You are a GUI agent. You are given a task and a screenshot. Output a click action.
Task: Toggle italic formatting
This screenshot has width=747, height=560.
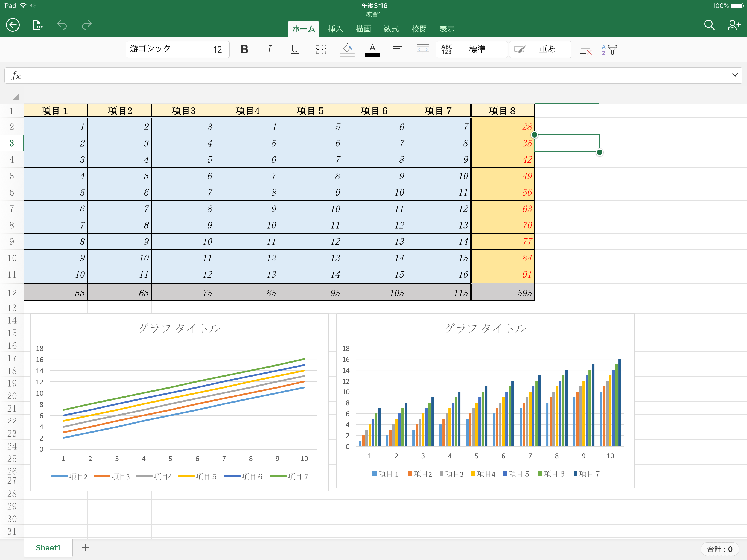(269, 50)
